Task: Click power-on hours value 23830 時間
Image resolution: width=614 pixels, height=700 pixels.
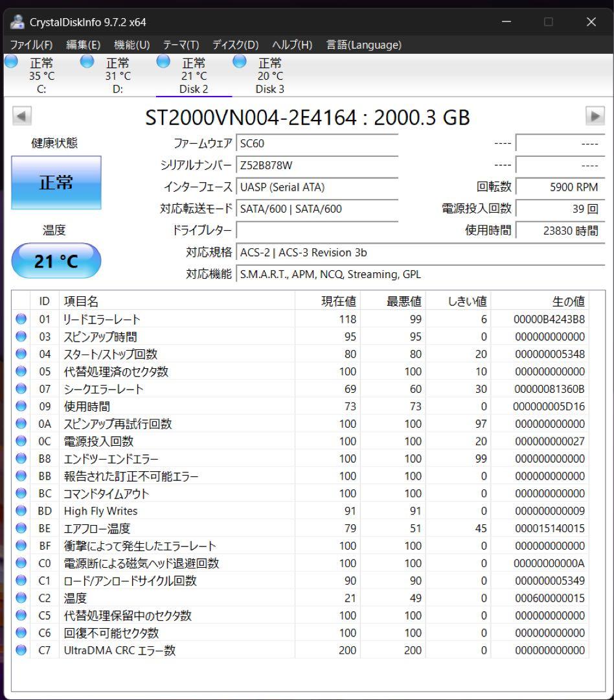Action: [x=560, y=230]
